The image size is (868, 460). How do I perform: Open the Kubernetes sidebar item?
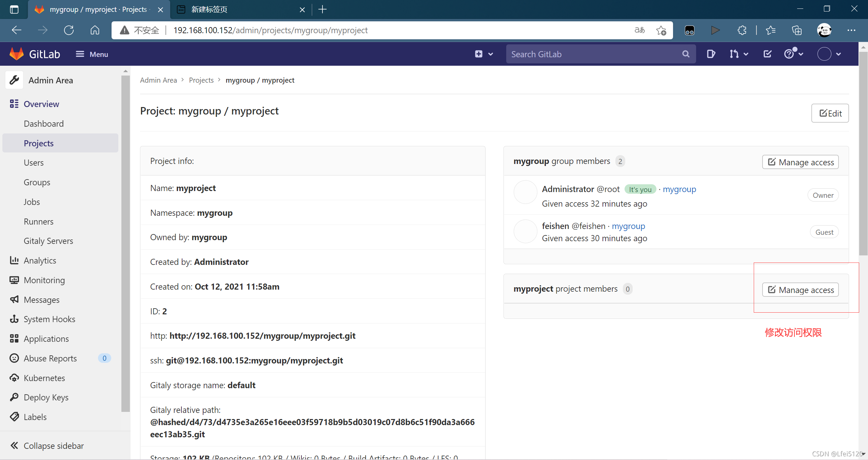tap(44, 378)
